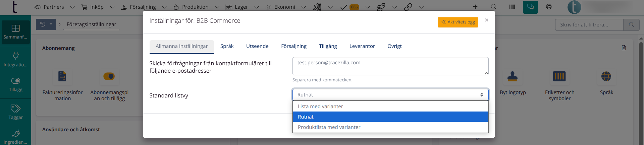Open the Inköp menu

coord(93,7)
